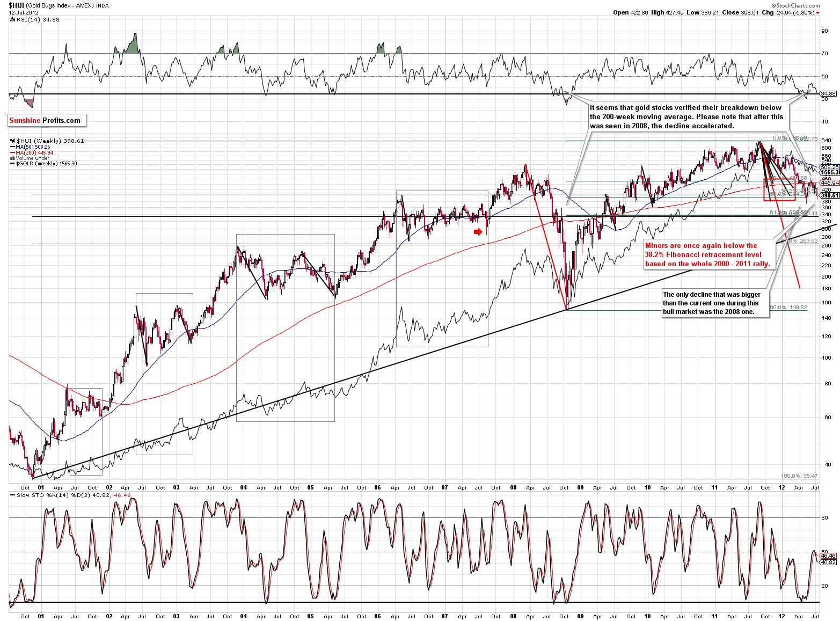
Task: Click the '100.0%: 35.47' Fibonacci label
Action: click(x=799, y=476)
